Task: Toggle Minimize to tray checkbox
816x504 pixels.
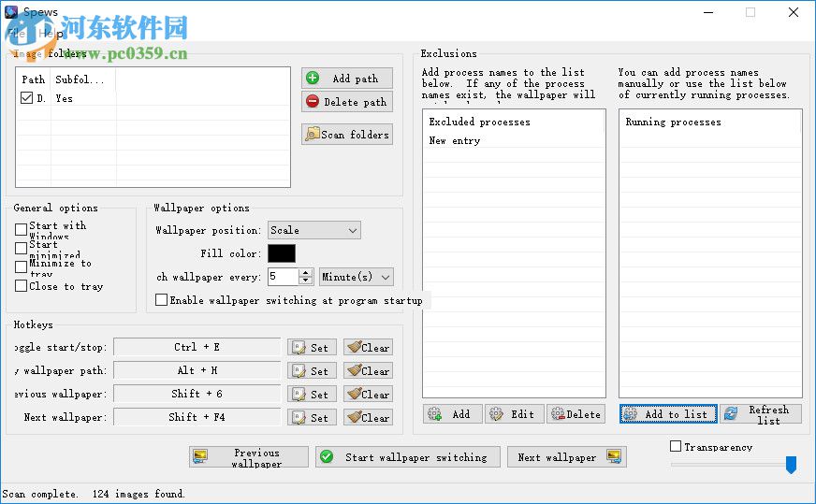Action: pos(21,266)
